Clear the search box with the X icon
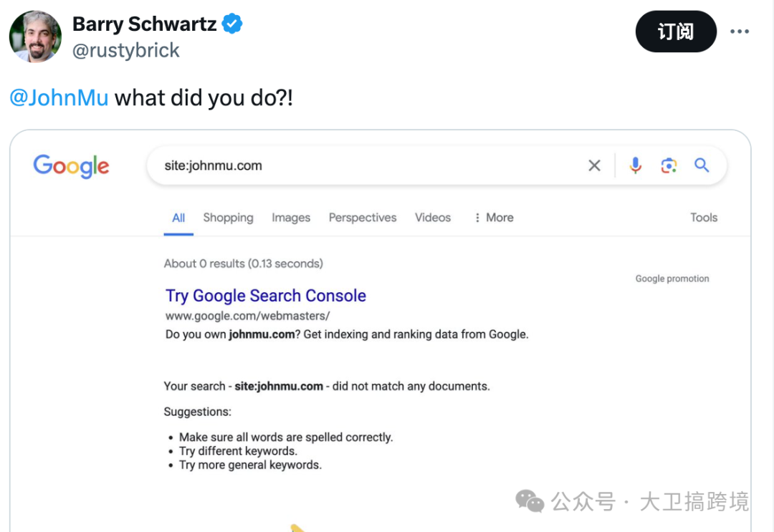The height and width of the screenshot is (532, 774). tap(594, 165)
